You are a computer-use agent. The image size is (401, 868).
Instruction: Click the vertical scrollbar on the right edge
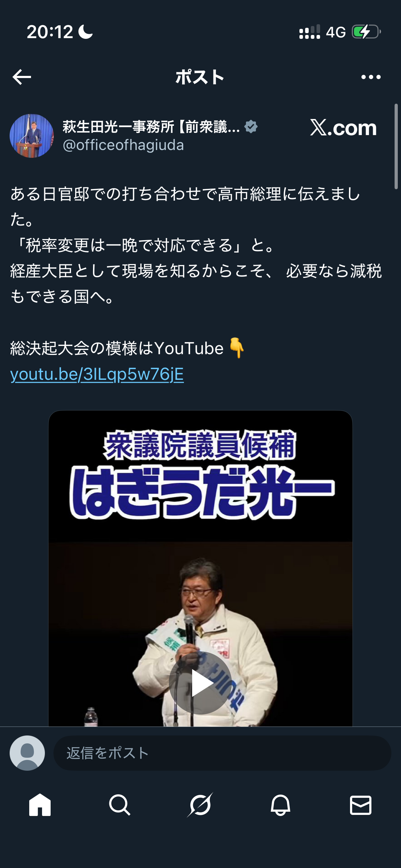396,146
